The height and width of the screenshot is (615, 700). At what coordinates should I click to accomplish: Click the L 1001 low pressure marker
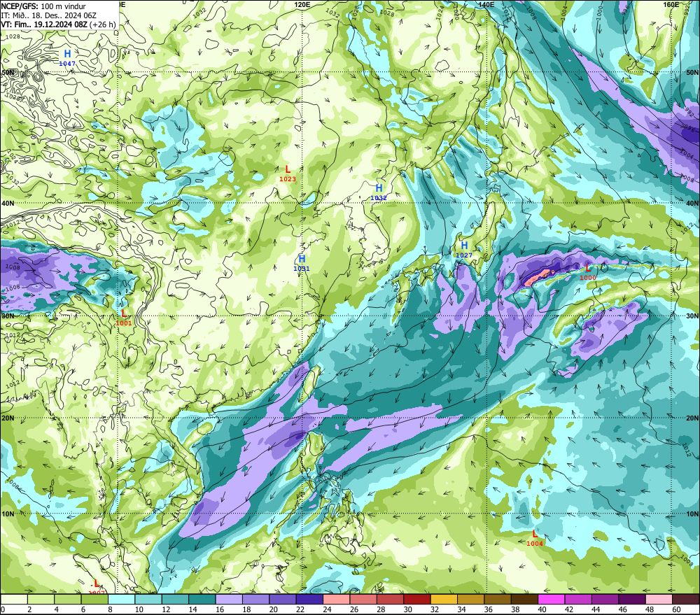[124, 318]
